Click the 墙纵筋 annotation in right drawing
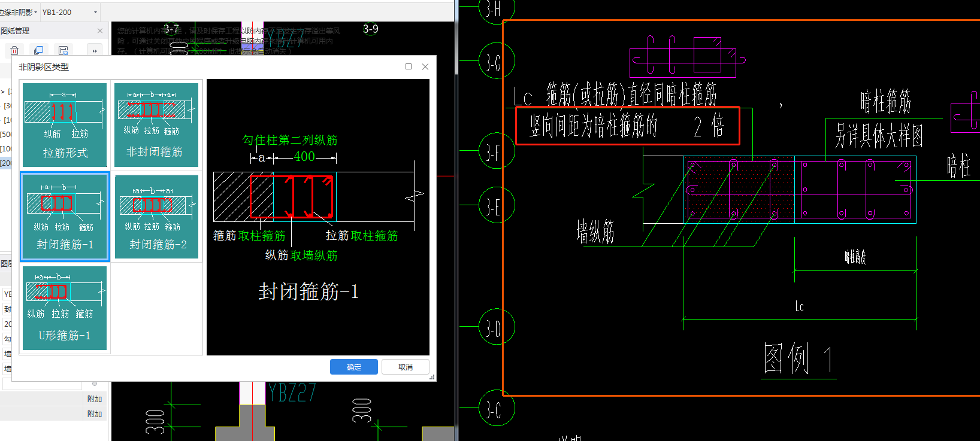Image resolution: width=980 pixels, height=441 pixels. (595, 232)
